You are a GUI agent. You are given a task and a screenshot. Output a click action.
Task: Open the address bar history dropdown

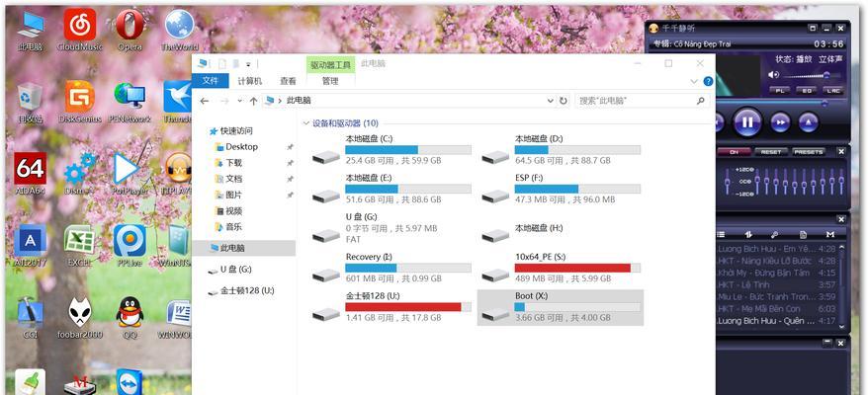pyautogui.click(x=550, y=101)
